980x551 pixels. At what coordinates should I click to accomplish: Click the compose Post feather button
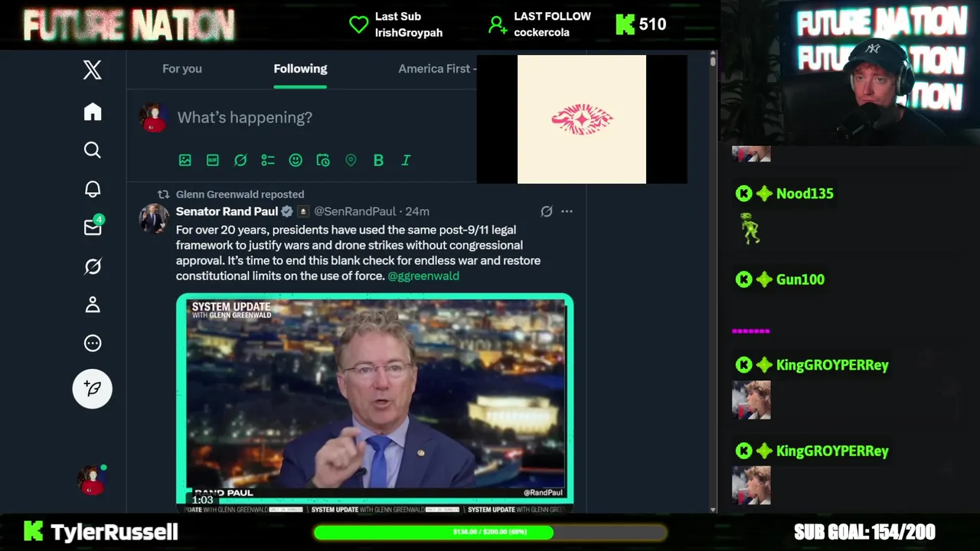pos(93,389)
